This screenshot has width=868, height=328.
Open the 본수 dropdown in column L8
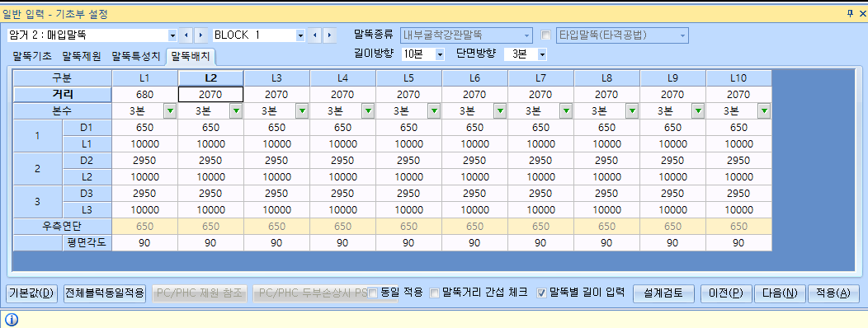(x=632, y=111)
